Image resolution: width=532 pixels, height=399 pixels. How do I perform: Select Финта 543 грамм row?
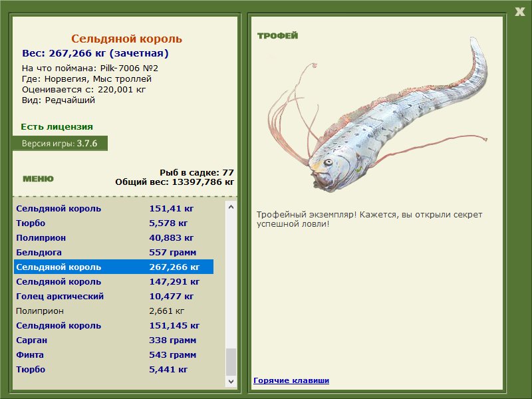pyautogui.click(x=114, y=354)
